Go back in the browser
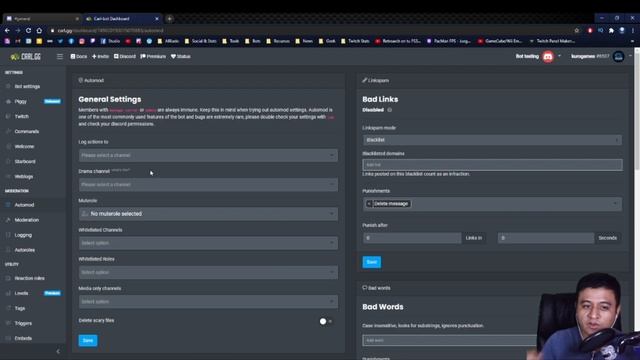 [7, 31]
